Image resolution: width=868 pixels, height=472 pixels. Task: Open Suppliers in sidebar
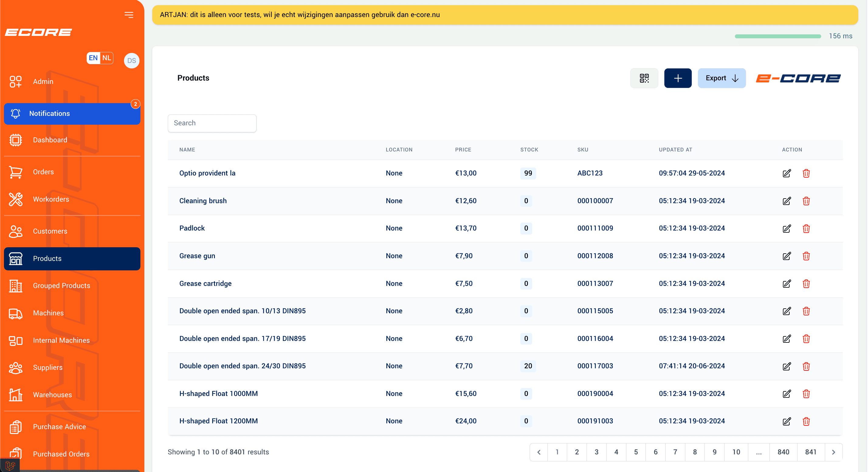tap(72, 367)
